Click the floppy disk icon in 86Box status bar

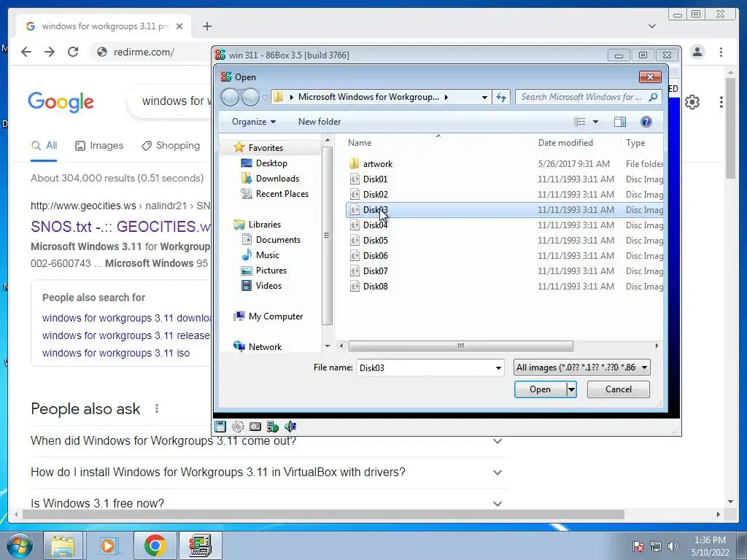point(220,426)
